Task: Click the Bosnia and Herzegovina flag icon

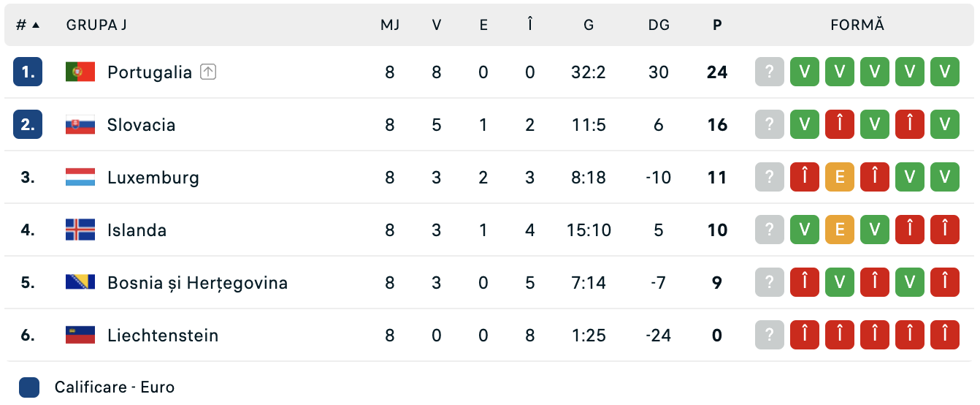Action: (x=80, y=282)
